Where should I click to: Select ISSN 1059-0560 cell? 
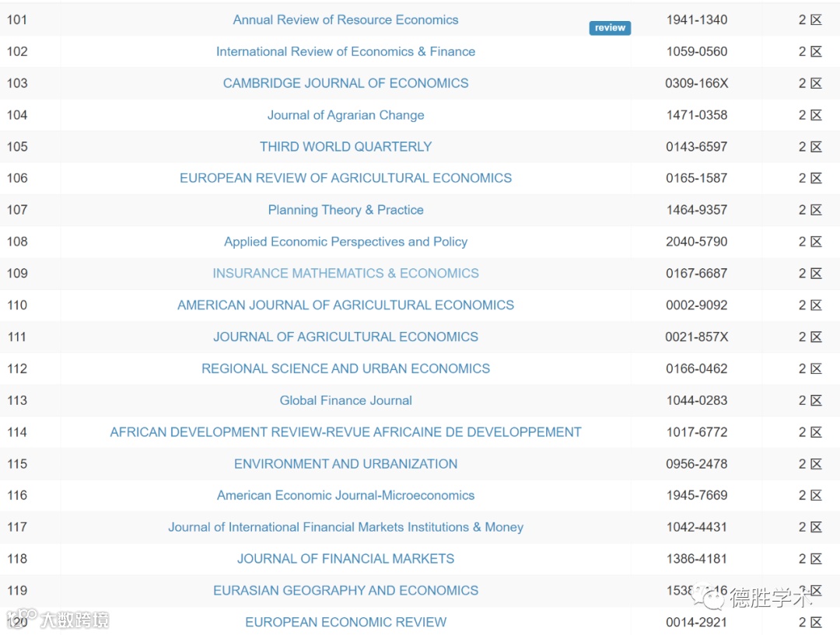(x=696, y=51)
